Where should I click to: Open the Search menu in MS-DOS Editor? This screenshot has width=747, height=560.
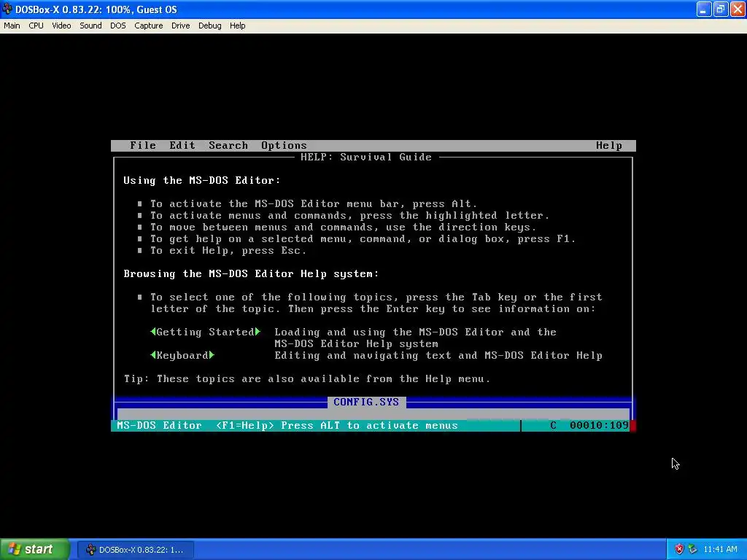pyautogui.click(x=228, y=146)
